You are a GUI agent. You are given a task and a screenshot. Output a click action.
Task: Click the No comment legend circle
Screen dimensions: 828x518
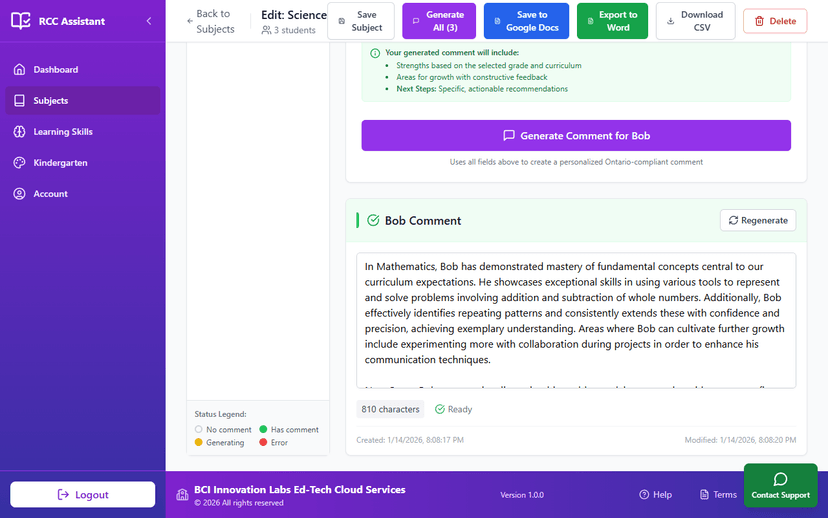[x=199, y=429]
